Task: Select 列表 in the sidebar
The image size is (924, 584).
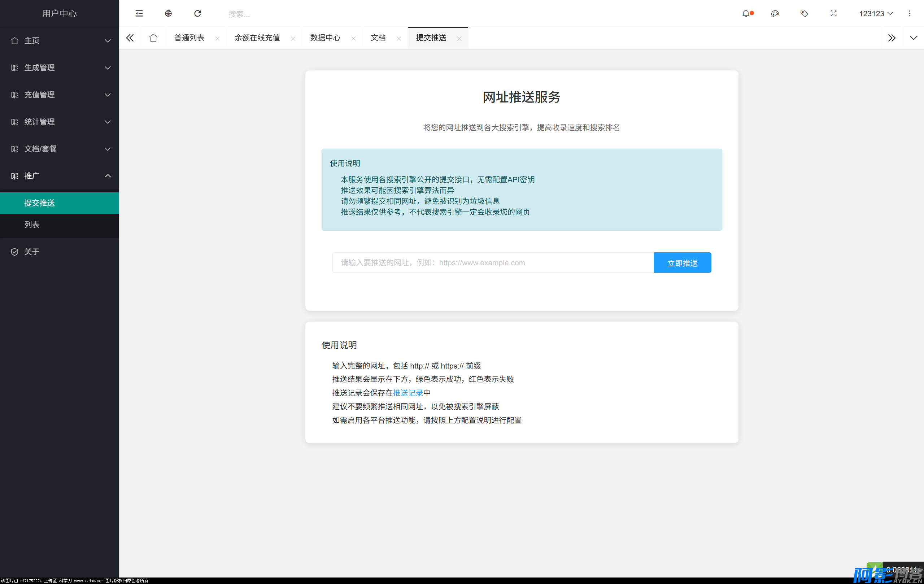Action: [32, 225]
